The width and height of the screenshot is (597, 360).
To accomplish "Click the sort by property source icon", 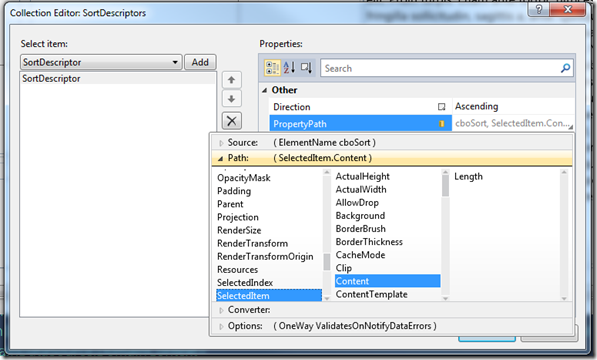I will coord(306,68).
